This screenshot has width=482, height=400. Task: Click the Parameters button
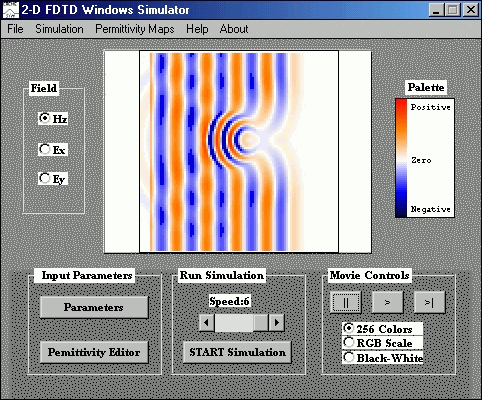94,307
